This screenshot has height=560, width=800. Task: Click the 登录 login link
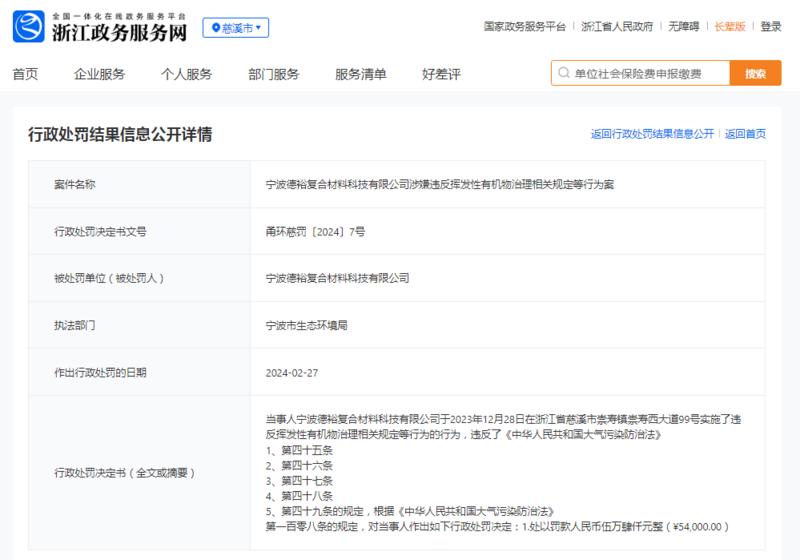[x=771, y=27]
